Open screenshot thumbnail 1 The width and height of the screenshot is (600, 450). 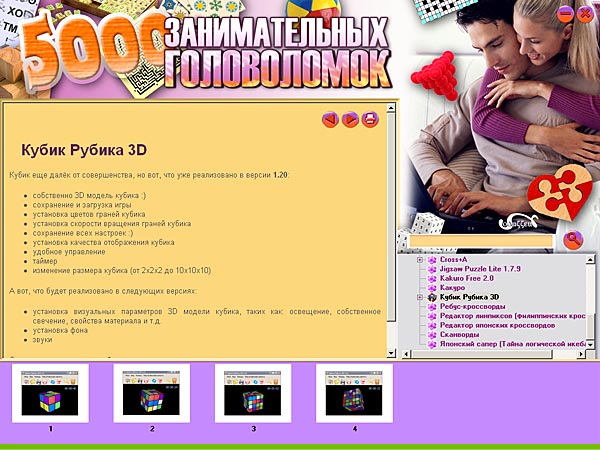(50, 392)
